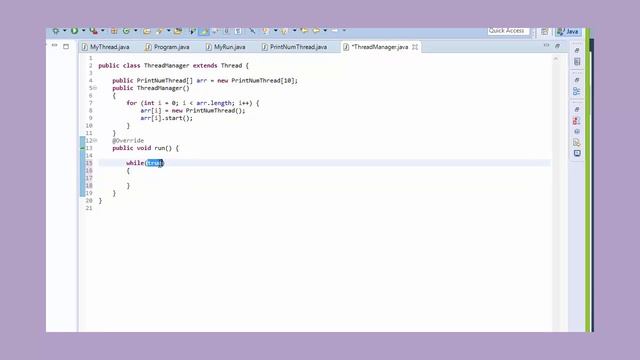The height and width of the screenshot is (360, 640).
Task: Click the Open Task folder icon
Action: pyautogui.click(x=178, y=31)
